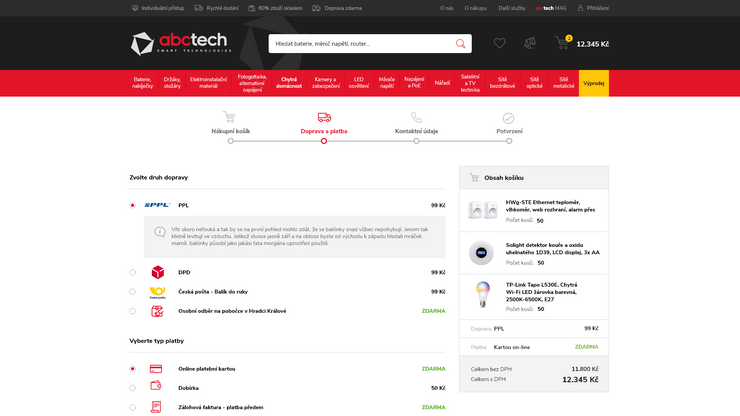Open the Chytrá domácnost category
This screenshot has width=740, height=416.
(x=289, y=83)
